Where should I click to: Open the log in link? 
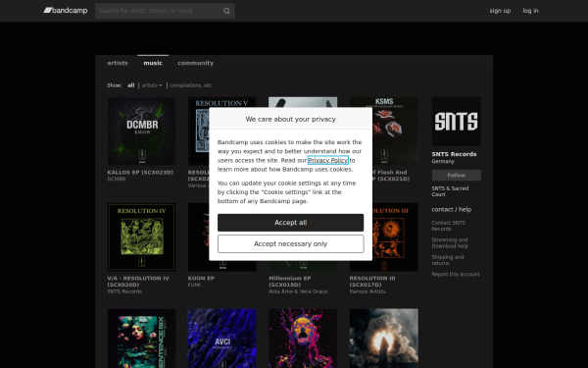(x=530, y=11)
